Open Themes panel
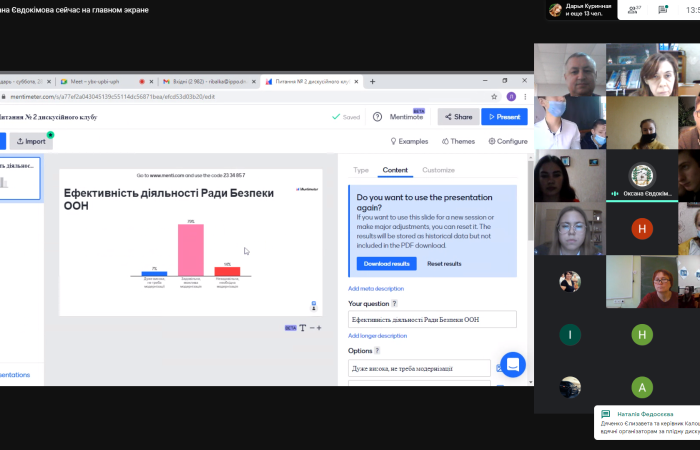This screenshot has width=700, height=450. click(x=457, y=142)
